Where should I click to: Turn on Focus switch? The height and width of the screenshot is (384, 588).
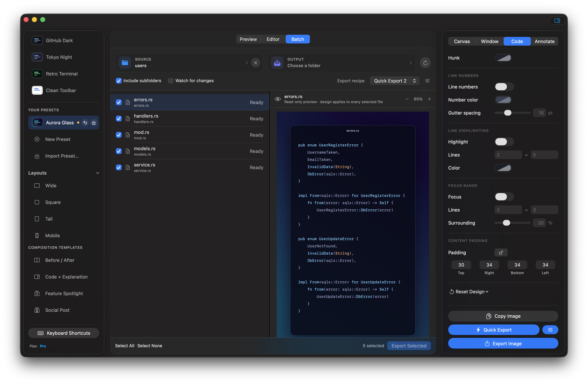[x=504, y=197]
